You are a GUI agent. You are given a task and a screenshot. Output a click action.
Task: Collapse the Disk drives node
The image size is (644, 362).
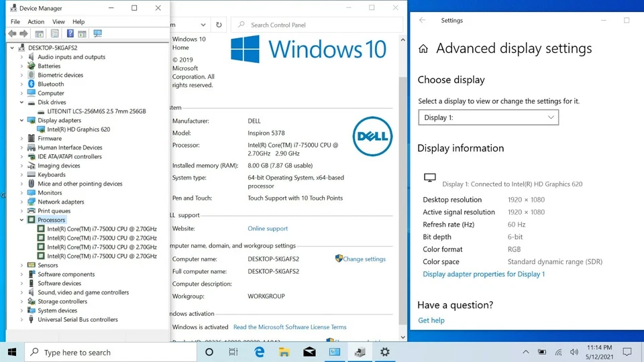21,102
